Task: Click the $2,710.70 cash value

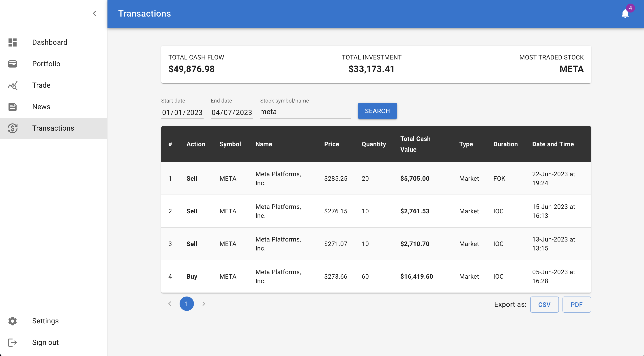Action: click(415, 244)
